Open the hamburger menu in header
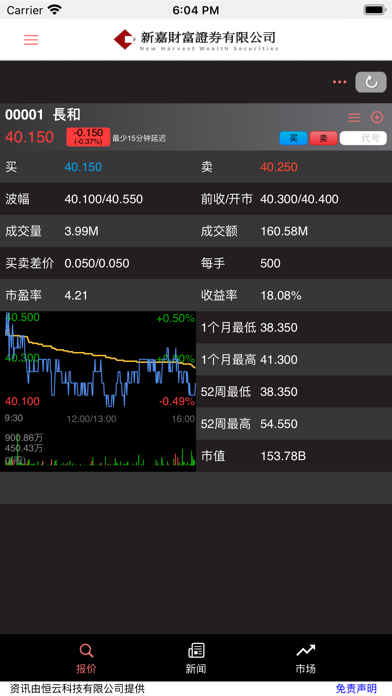The image size is (392, 696). tap(31, 40)
